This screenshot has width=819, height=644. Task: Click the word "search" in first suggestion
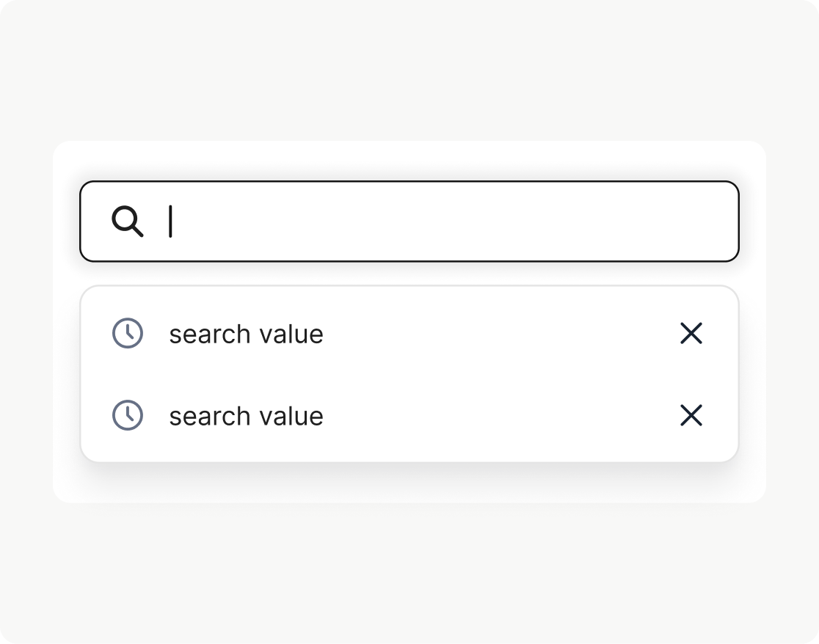coord(210,334)
